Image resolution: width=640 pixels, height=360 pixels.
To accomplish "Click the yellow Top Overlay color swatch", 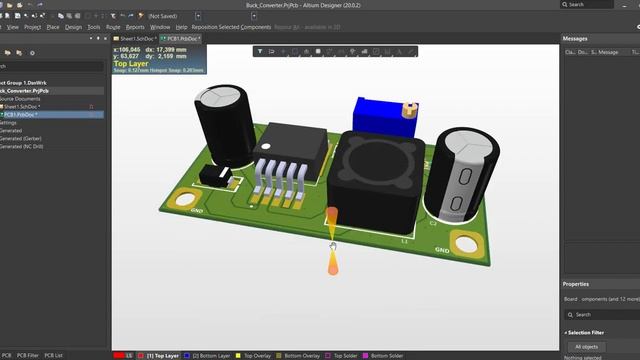I will pos(238,356).
